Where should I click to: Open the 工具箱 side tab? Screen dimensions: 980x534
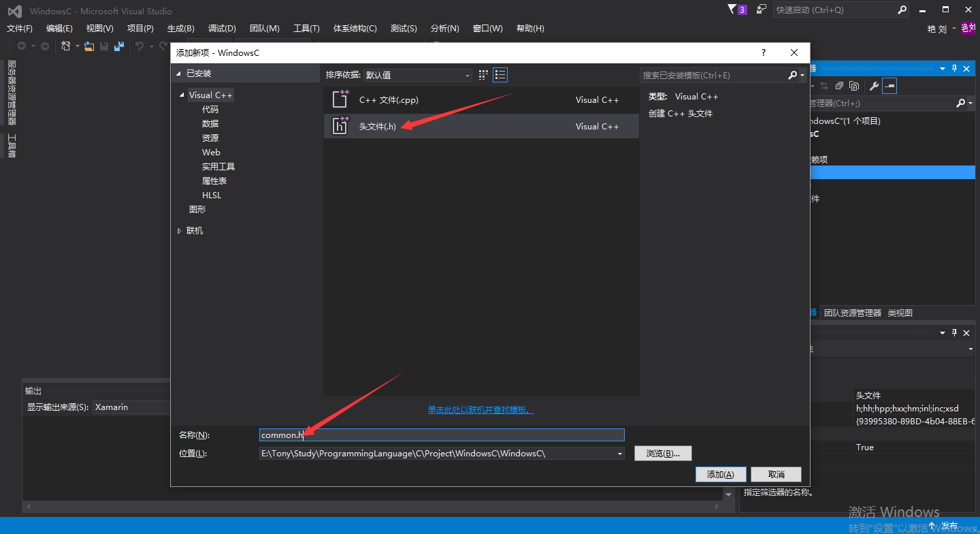(11, 146)
